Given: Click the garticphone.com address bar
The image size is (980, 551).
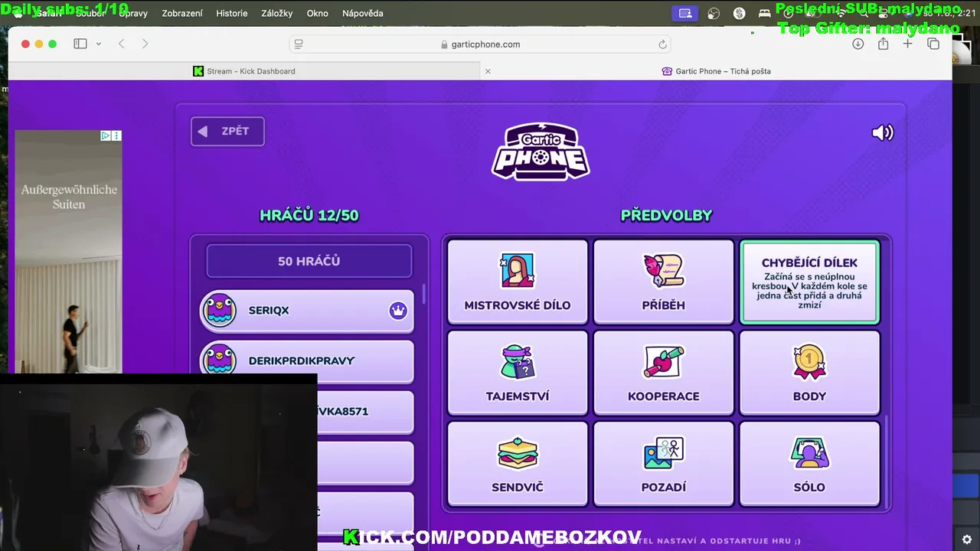Looking at the screenshot, I should coord(480,44).
